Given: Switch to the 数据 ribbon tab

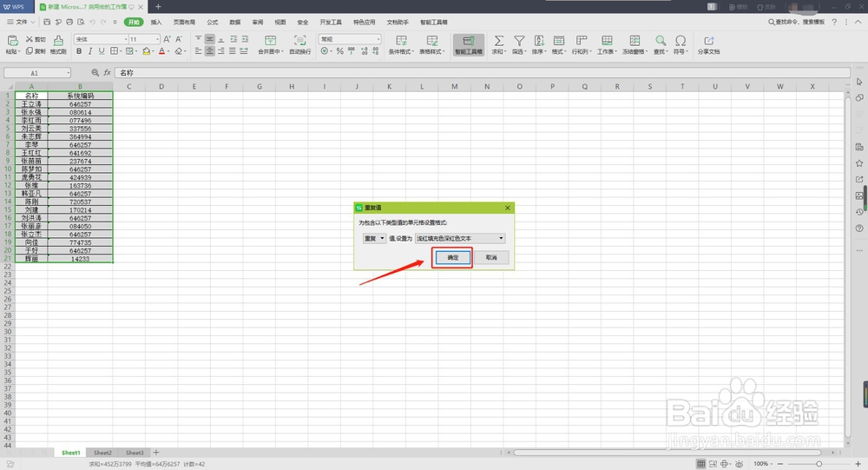Looking at the screenshot, I should [x=234, y=23].
